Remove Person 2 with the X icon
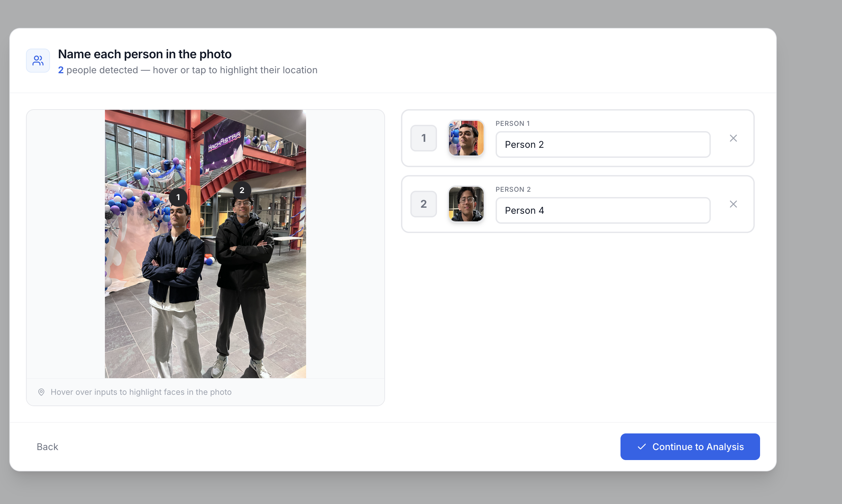The width and height of the screenshot is (842, 504). (x=733, y=204)
